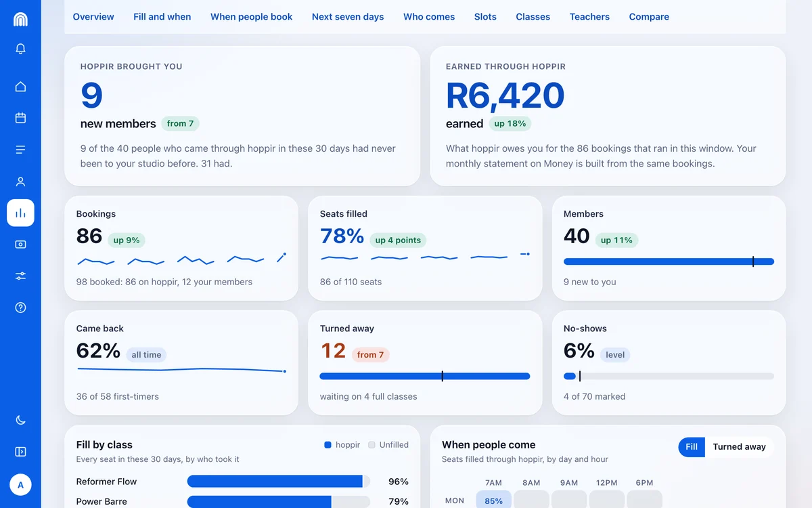The height and width of the screenshot is (508, 812).
Task: Click the Turned away progress bar
Action: coord(425,376)
